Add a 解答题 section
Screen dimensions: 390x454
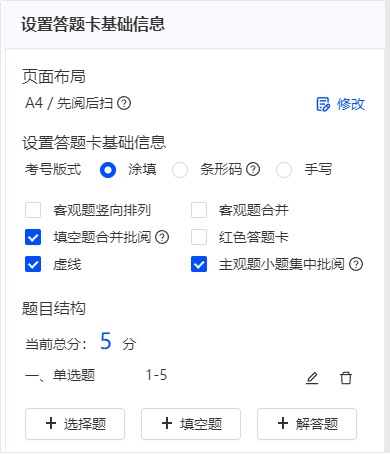tap(307, 424)
